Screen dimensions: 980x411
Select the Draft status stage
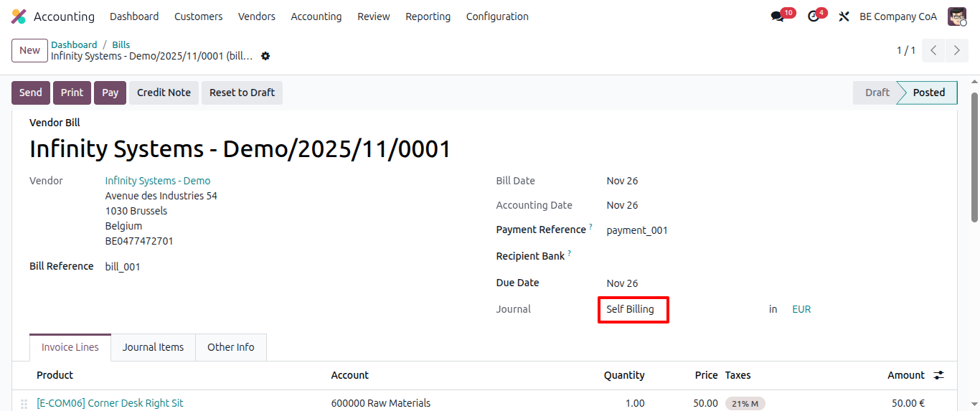877,93
